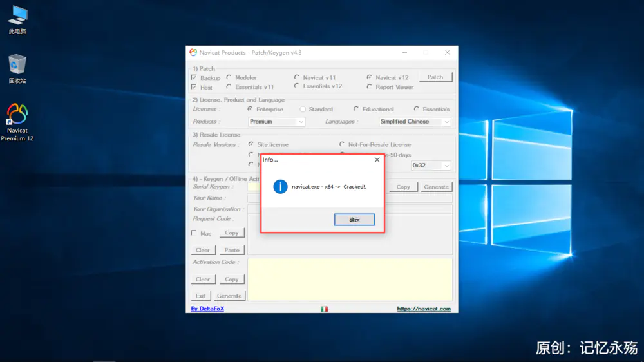The height and width of the screenshot is (362, 644).
Task: Click Clear button under Request Code
Action: click(203, 250)
